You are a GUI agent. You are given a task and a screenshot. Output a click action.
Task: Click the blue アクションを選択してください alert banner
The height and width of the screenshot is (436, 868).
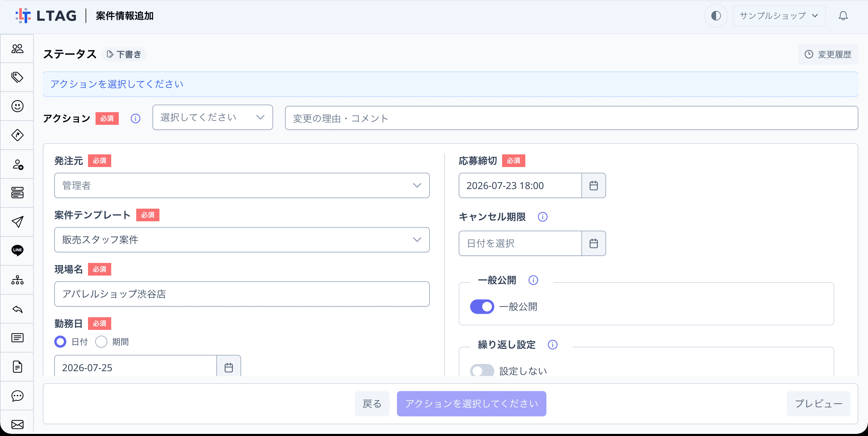(450, 84)
